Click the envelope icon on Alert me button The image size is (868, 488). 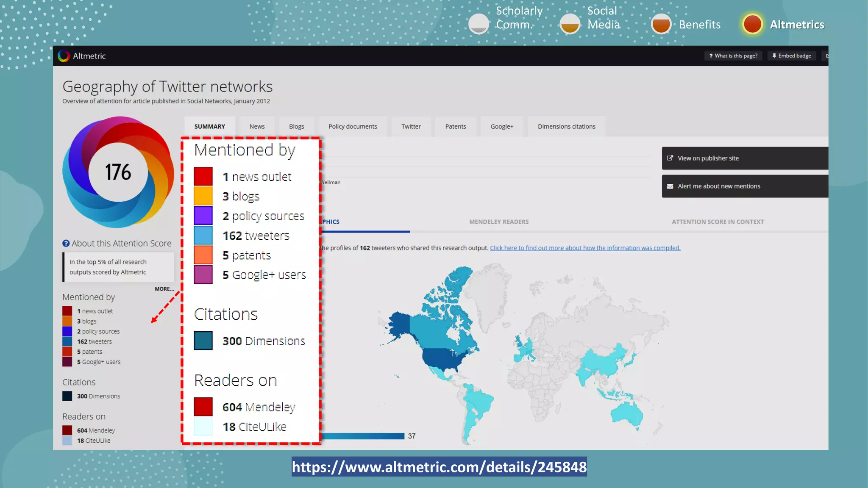670,186
